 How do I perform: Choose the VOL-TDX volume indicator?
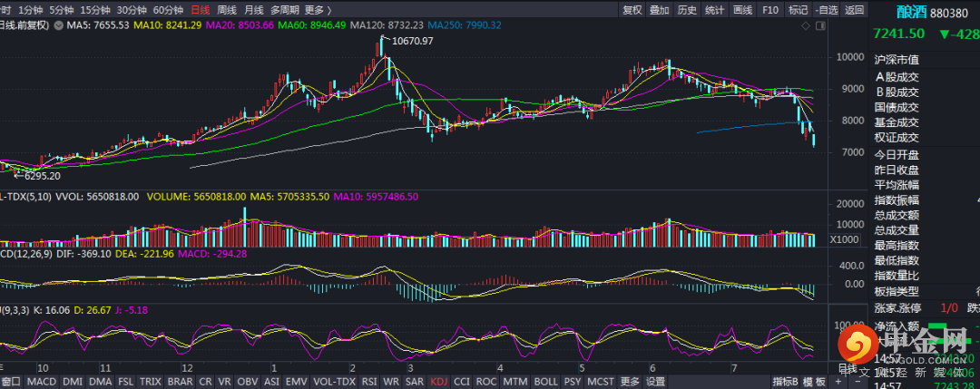(x=330, y=382)
